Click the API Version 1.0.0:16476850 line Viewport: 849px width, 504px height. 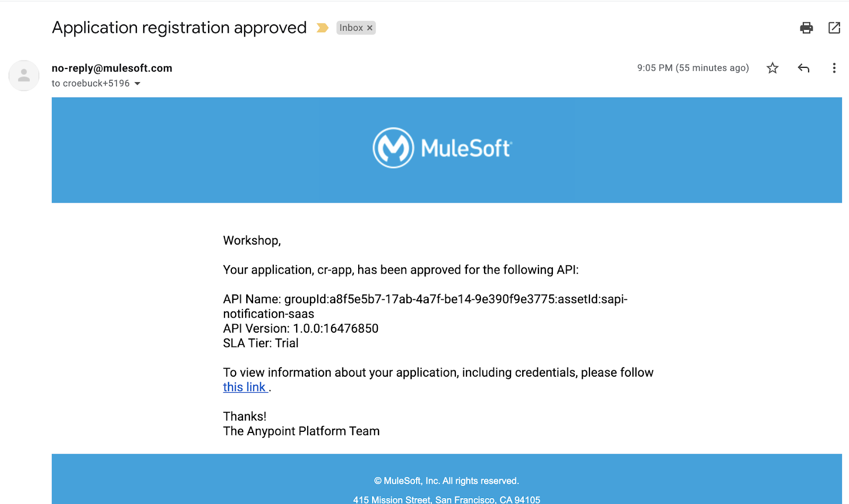tap(300, 328)
